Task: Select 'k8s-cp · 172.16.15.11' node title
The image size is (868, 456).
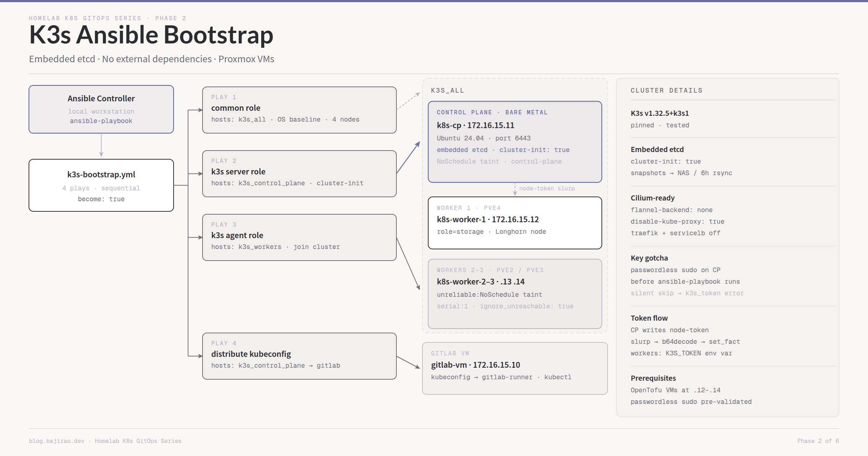Action: click(x=476, y=125)
